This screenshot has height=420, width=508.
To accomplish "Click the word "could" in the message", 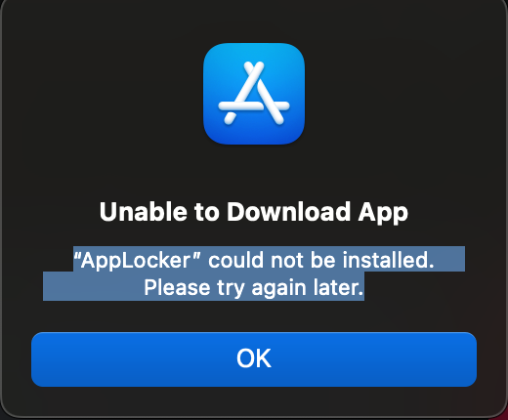I will point(235,260).
